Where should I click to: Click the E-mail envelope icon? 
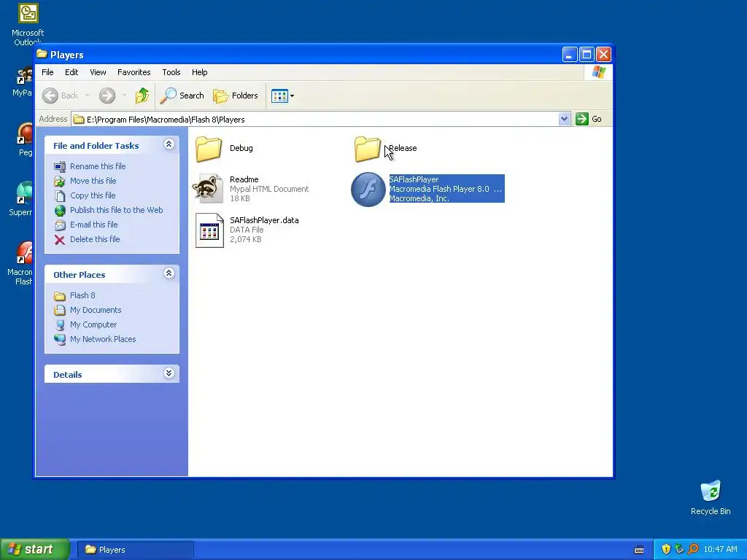click(x=60, y=225)
